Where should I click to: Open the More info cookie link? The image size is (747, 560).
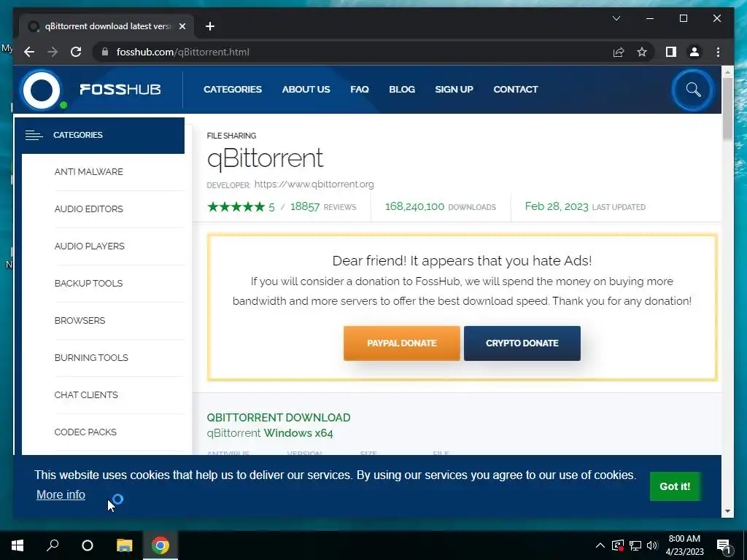point(61,495)
